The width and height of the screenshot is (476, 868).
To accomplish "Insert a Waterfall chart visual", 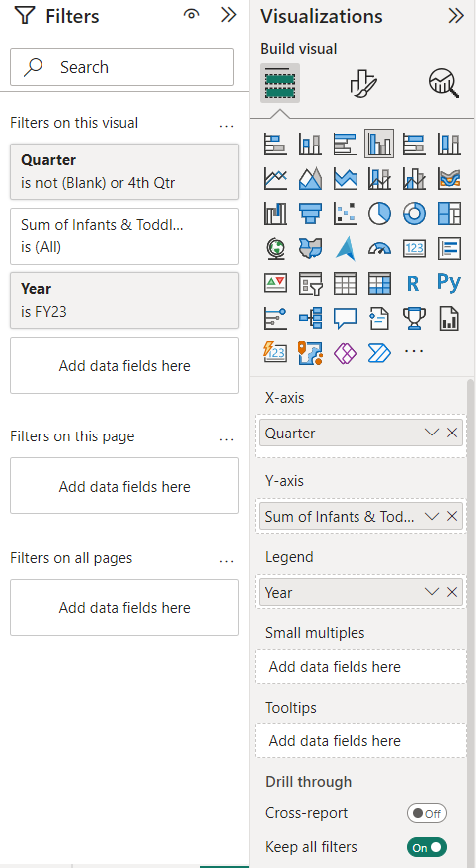I will 275,213.
